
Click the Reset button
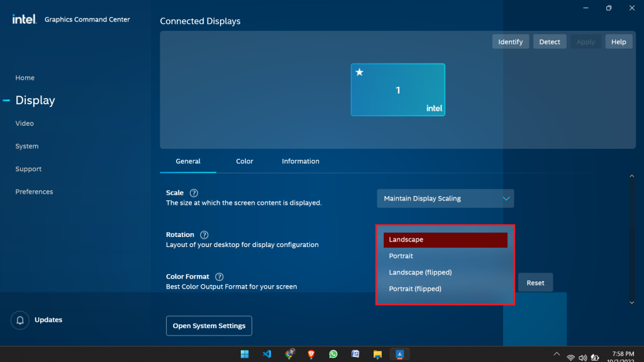click(536, 283)
